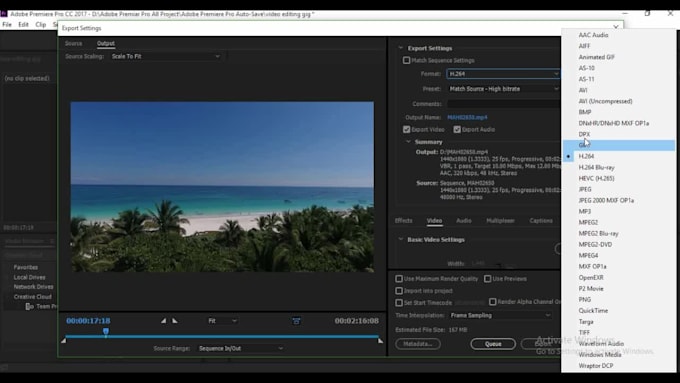The width and height of the screenshot is (680, 383).
Task: Click the Set Out Point marker icon
Action: (x=175, y=321)
